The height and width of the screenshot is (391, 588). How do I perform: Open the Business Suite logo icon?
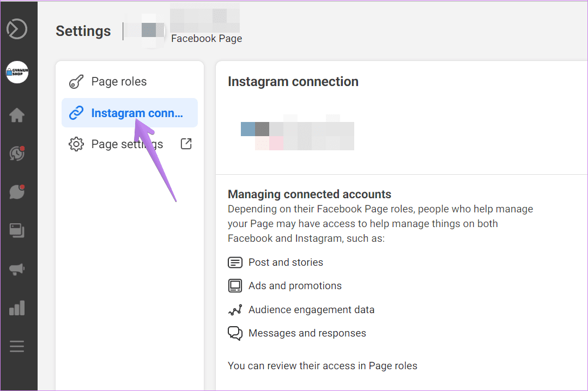click(17, 29)
